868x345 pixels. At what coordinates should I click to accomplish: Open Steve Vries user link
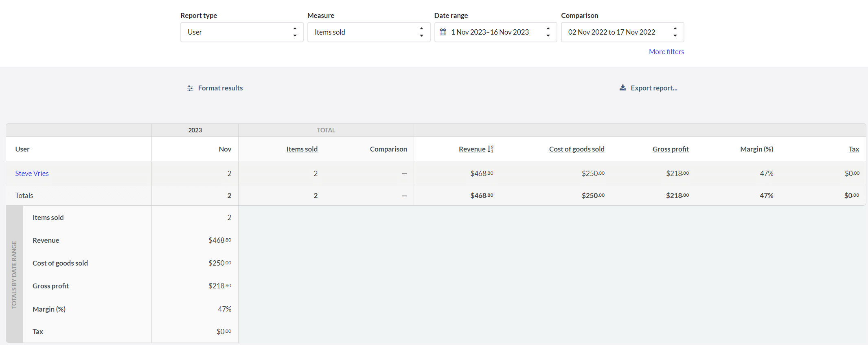32,174
